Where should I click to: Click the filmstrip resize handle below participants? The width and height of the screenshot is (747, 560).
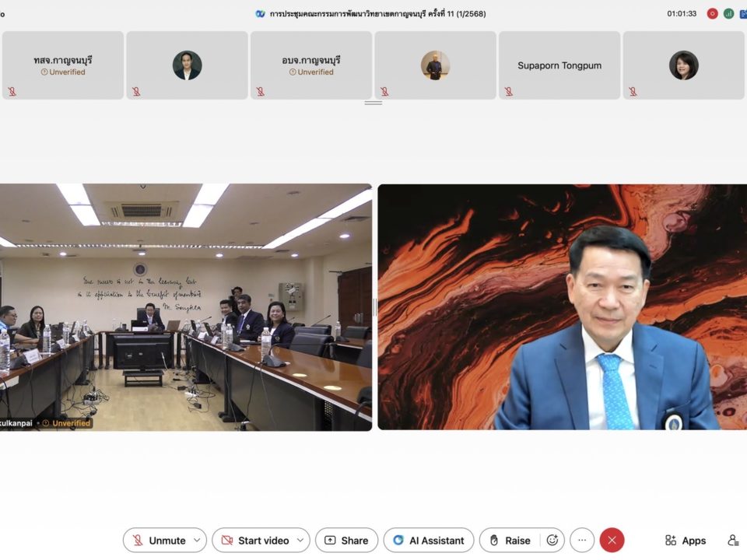[373, 103]
